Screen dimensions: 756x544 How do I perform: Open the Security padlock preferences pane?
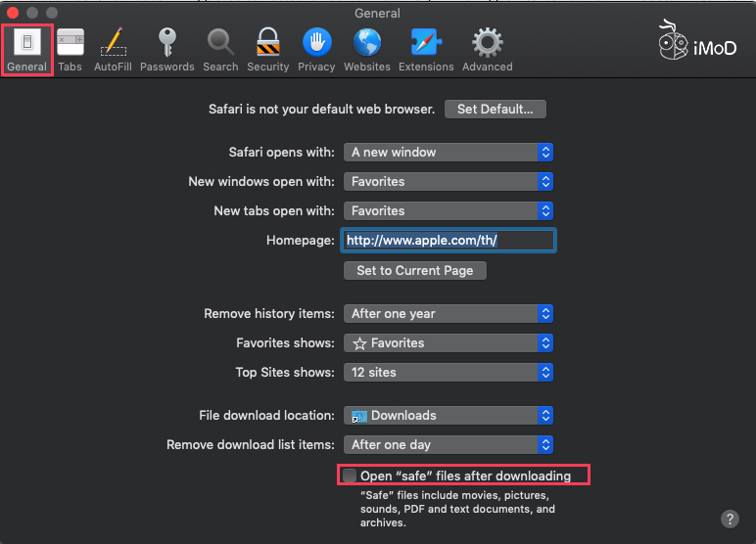click(268, 50)
